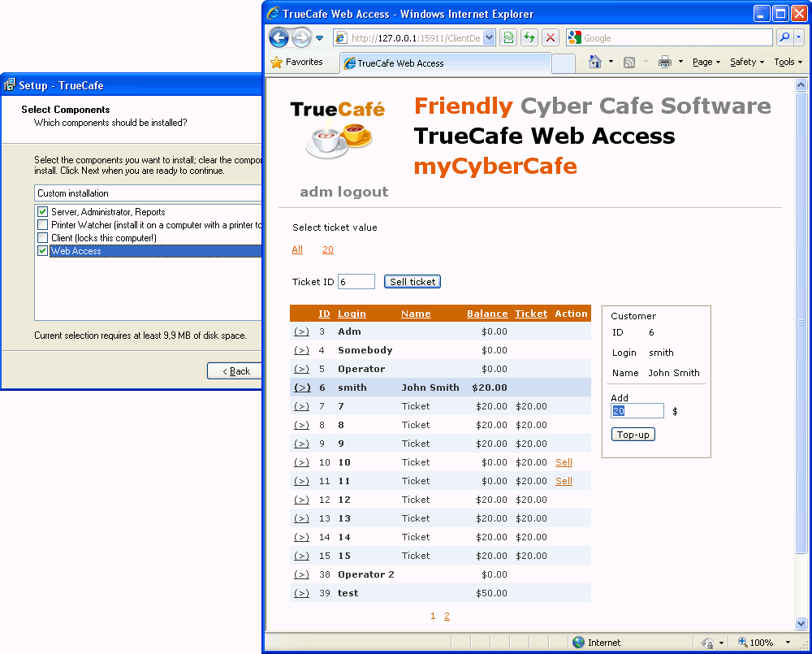Click the Protected Mode status icon

coord(707,643)
